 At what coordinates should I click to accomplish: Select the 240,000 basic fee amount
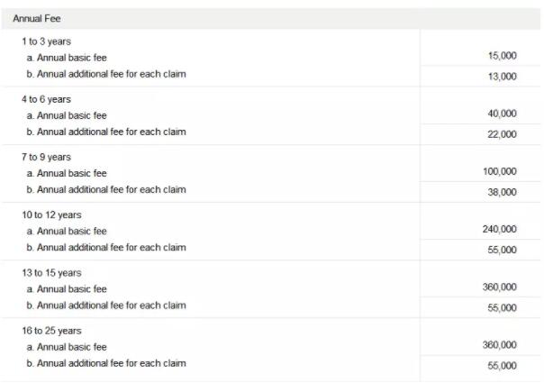coord(500,229)
